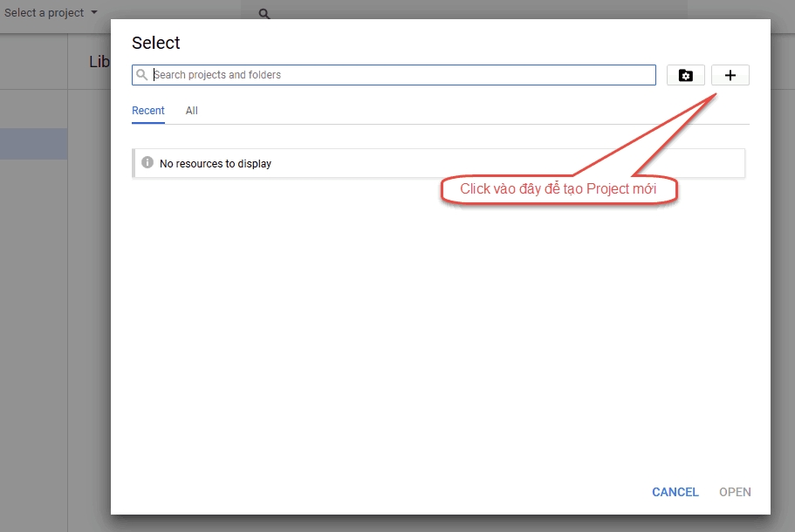This screenshot has width=795, height=532.
Task: Click the plus icon to create a new project
Action: (730, 75)
